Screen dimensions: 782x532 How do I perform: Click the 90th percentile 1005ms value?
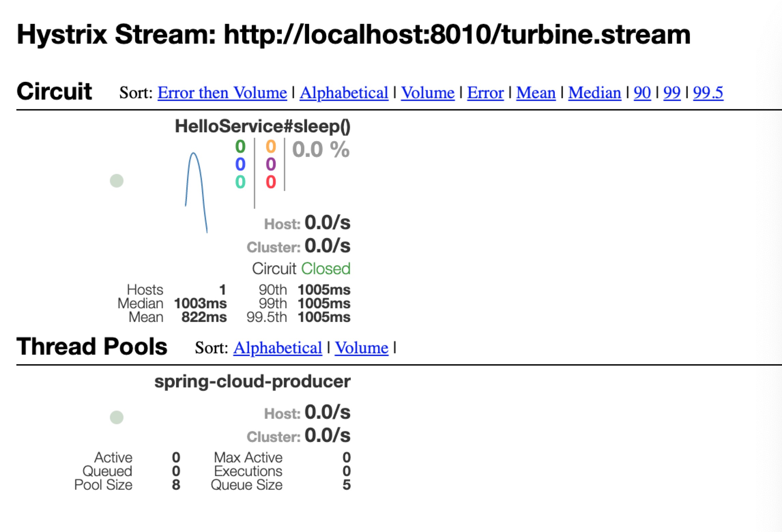[x=324, y=290]
